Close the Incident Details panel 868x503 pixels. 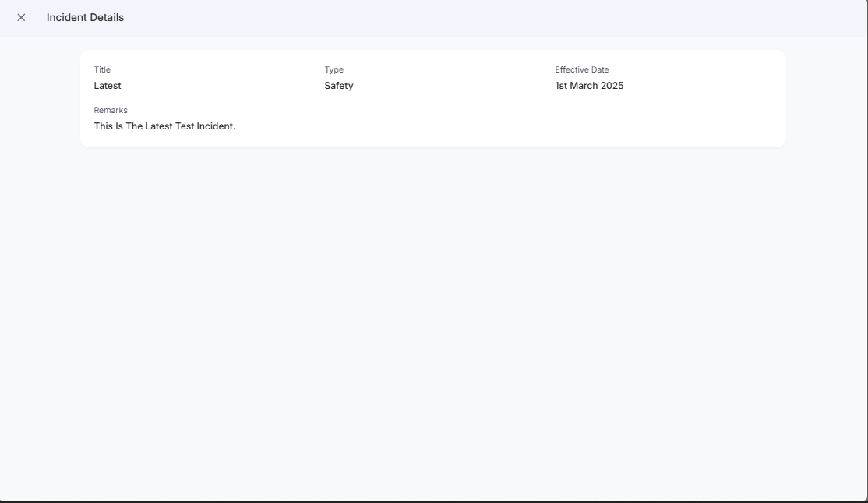coord(21,17)
